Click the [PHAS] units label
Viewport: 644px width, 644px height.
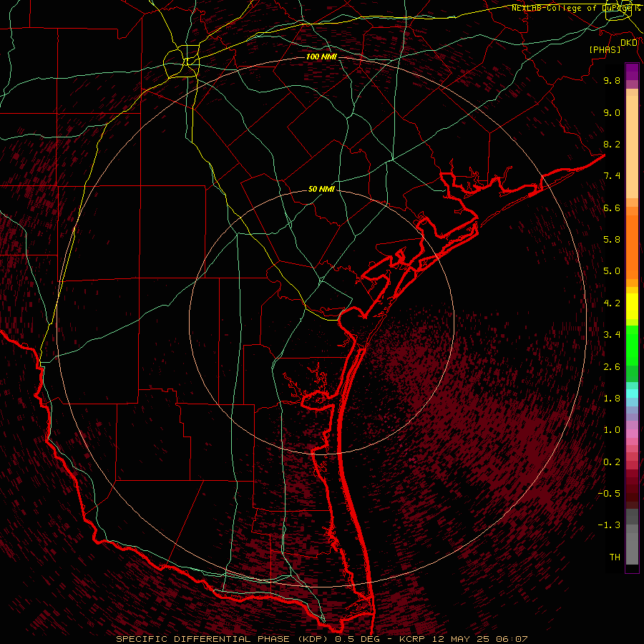[605, 49]
